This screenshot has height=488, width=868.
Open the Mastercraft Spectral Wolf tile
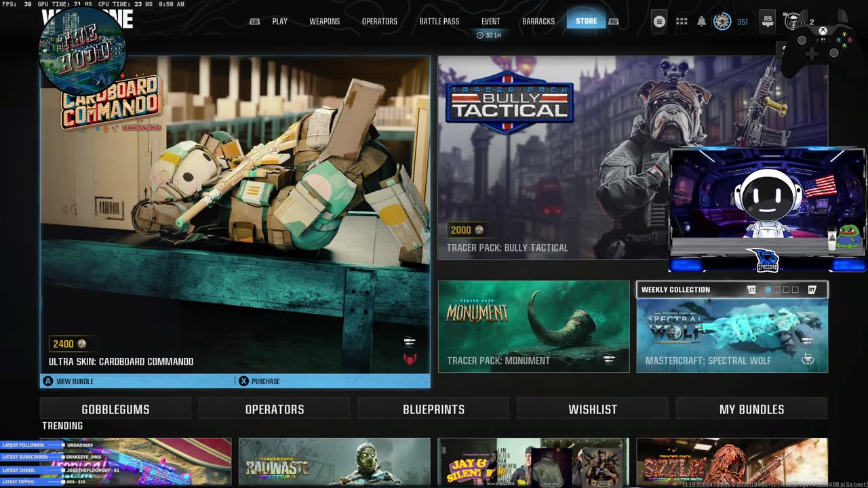click(x=732, y=335)
